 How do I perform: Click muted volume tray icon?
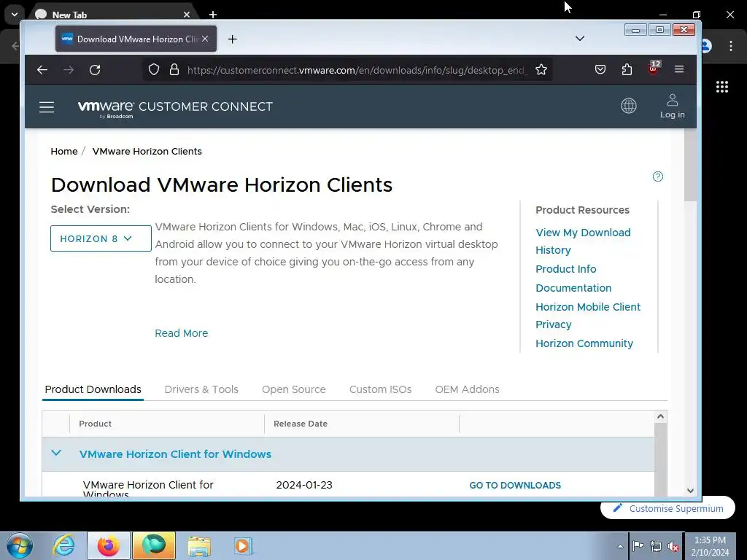(673, 547)
